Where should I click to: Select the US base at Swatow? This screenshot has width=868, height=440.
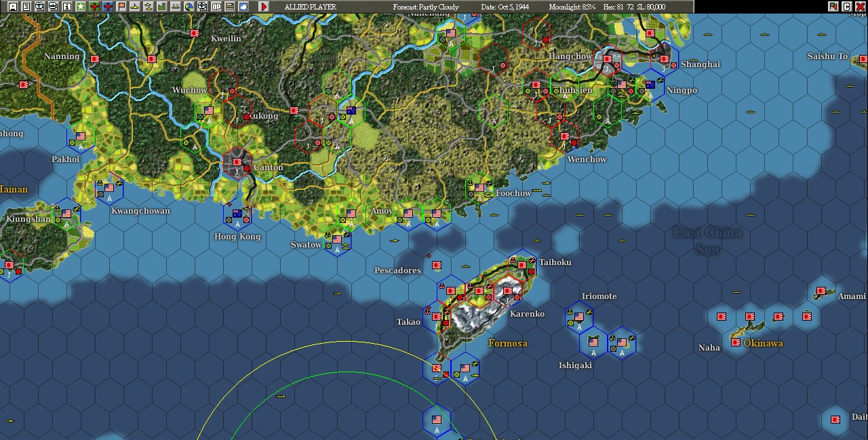(x=337, y=240)
